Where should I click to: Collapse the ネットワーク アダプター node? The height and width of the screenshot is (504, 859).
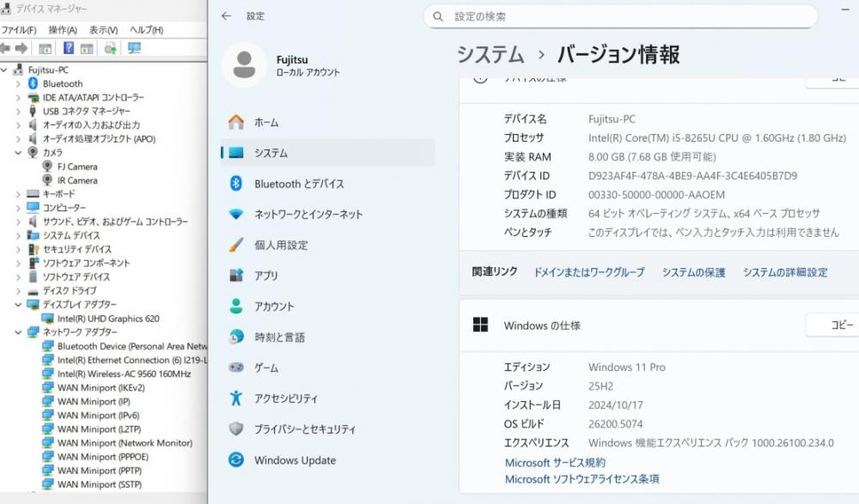pos(18,332)
